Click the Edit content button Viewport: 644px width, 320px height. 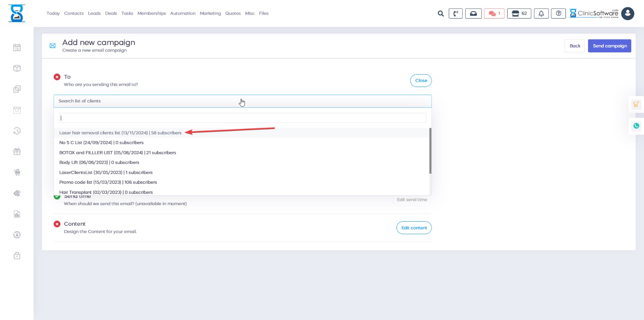(414, 228)
